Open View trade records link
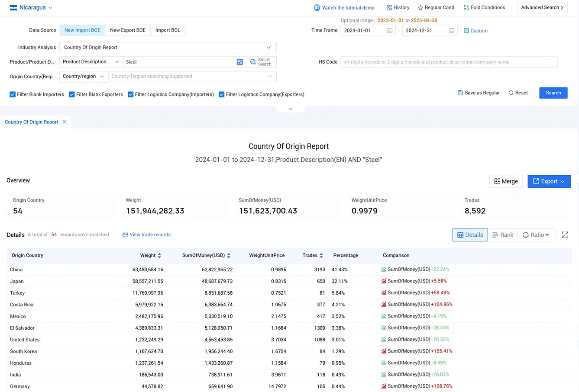The width and height of the screenshot is (579, 392). coord(146,235)
